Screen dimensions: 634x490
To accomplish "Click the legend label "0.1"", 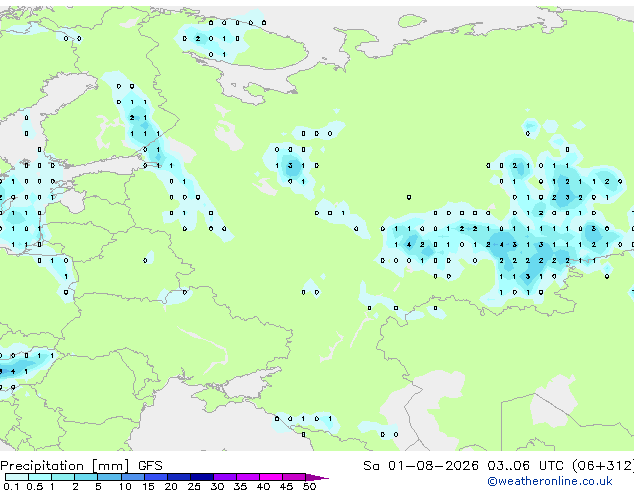I will [11, 486].
